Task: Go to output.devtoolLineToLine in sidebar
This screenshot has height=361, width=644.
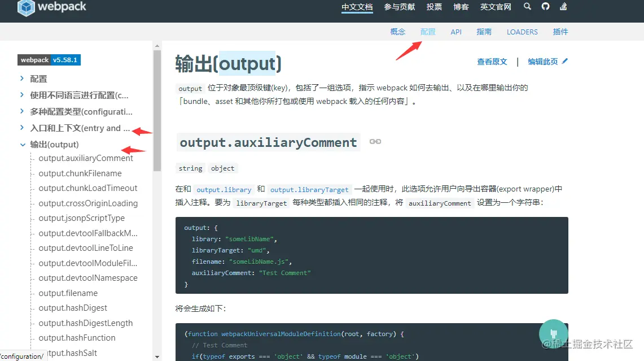Action: pyautogui.click(x=86, y=249)
